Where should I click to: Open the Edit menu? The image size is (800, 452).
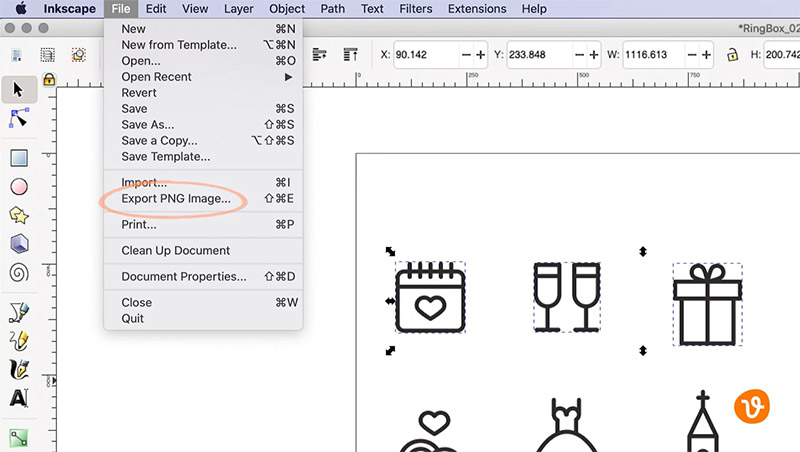(x=156, y=9)
